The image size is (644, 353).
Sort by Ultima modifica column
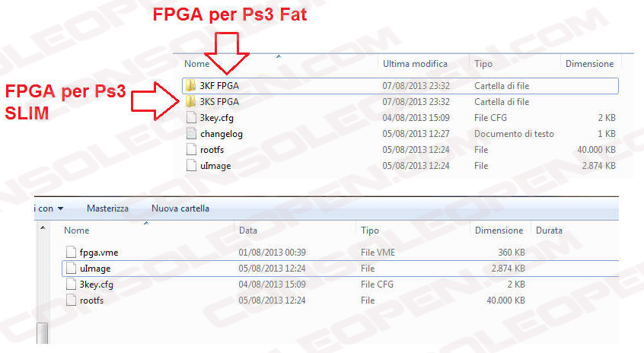[x=415, y=64]
